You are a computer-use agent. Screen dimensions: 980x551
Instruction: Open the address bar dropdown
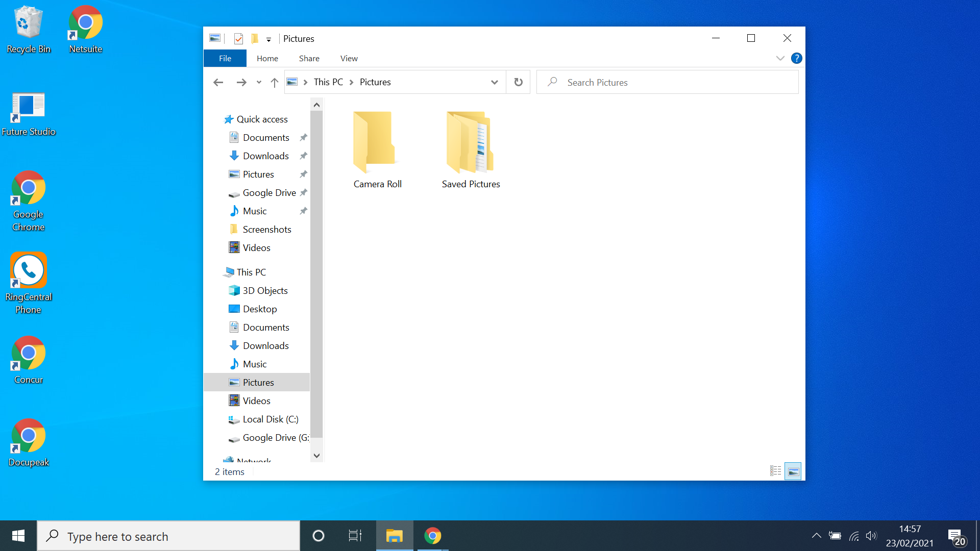495,82
